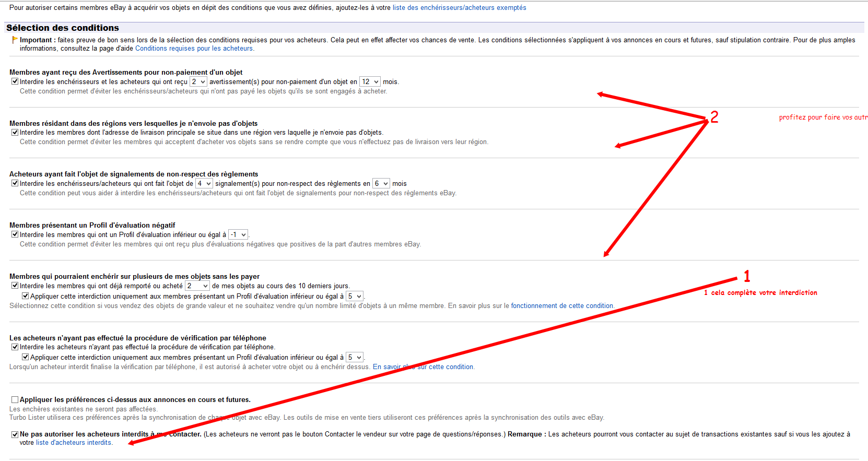Open the purchased items count dropdown
868x461 pixels.
click(x=197, y=286)
